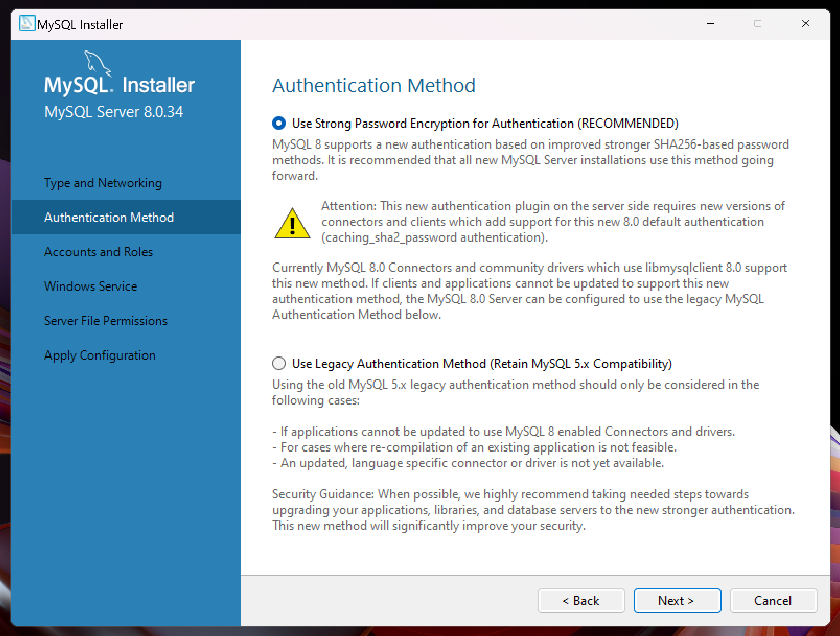The image size is (840, 636).
Task: Open Server File Permissions step
Action: click(x=106, y=321)
